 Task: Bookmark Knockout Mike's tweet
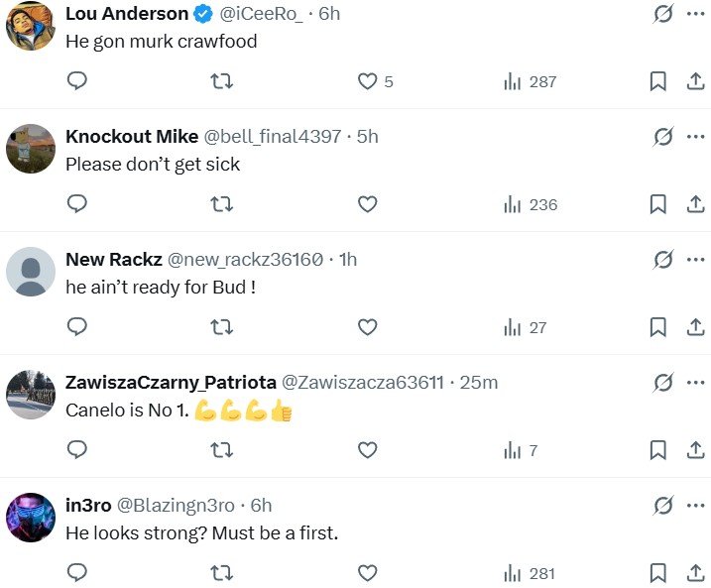[657, 205]
